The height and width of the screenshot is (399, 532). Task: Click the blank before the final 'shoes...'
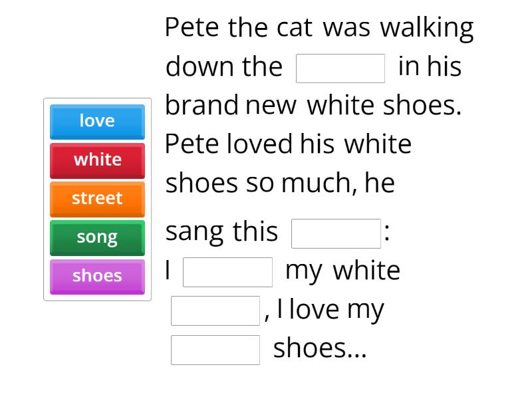[x=215, y=347]
